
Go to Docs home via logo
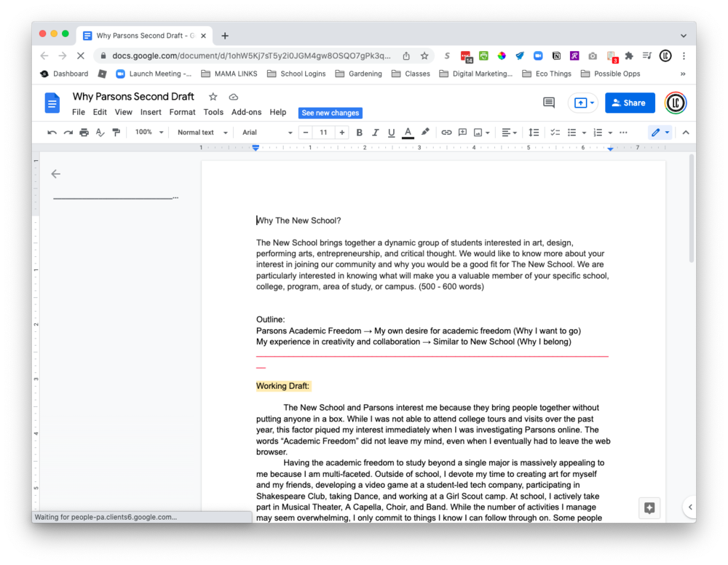pos(52,103)
